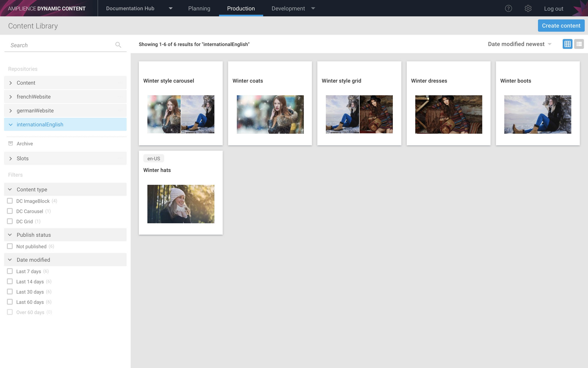Open the help menu
This screenshot has width=588, height=368.
[x=508, y=8]
